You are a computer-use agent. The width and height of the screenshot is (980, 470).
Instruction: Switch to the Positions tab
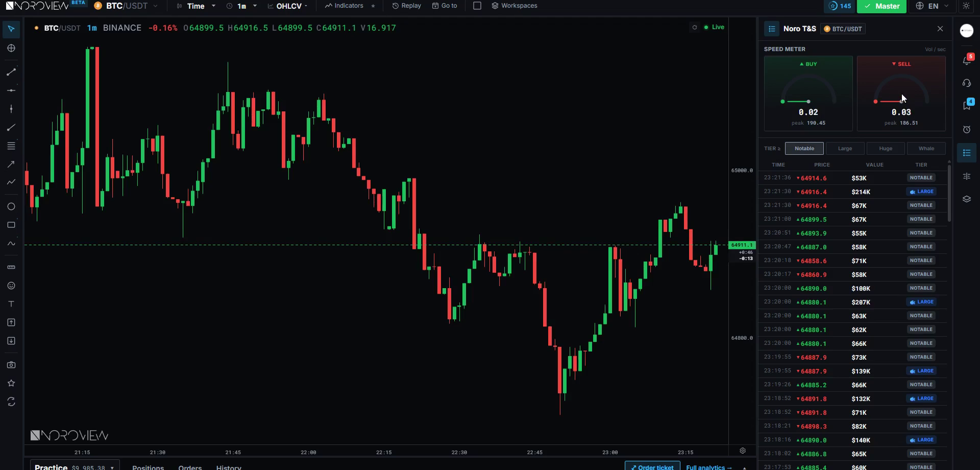(148, 467)
